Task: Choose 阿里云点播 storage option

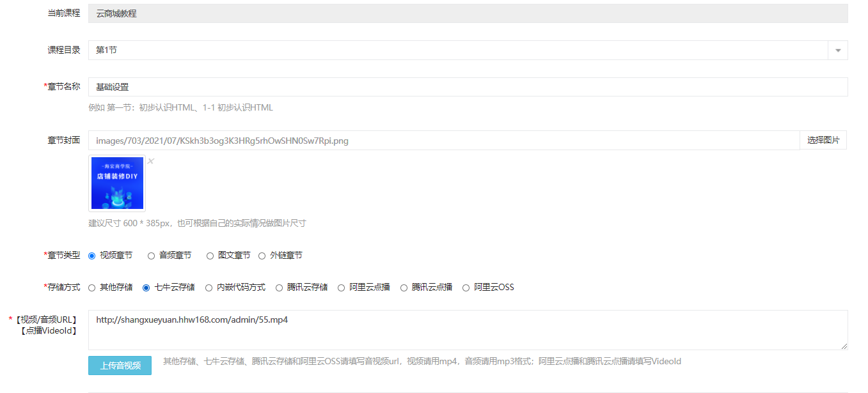Action: 342,288
